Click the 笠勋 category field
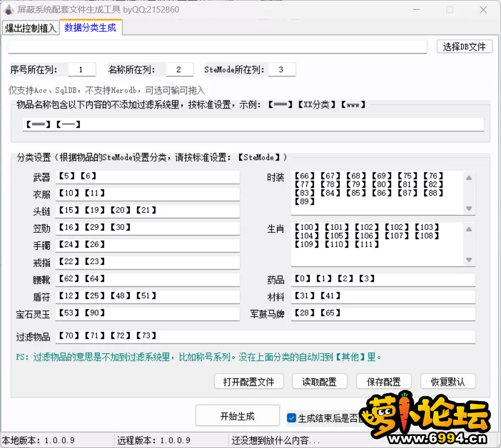 coord(147,228)
